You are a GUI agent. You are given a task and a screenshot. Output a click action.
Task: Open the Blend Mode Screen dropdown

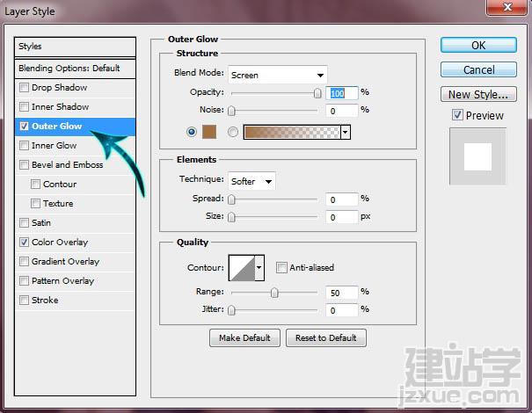[x=278, y=75]
